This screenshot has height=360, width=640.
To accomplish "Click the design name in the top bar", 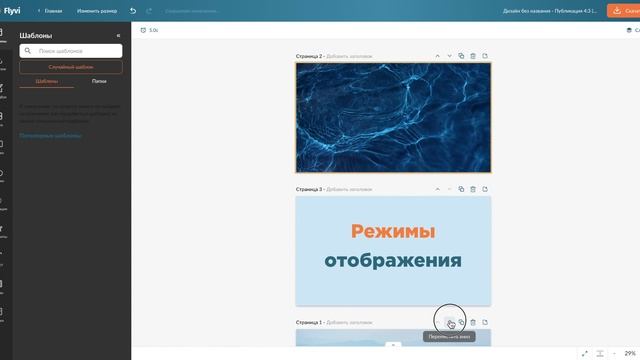I will (550, 11).
